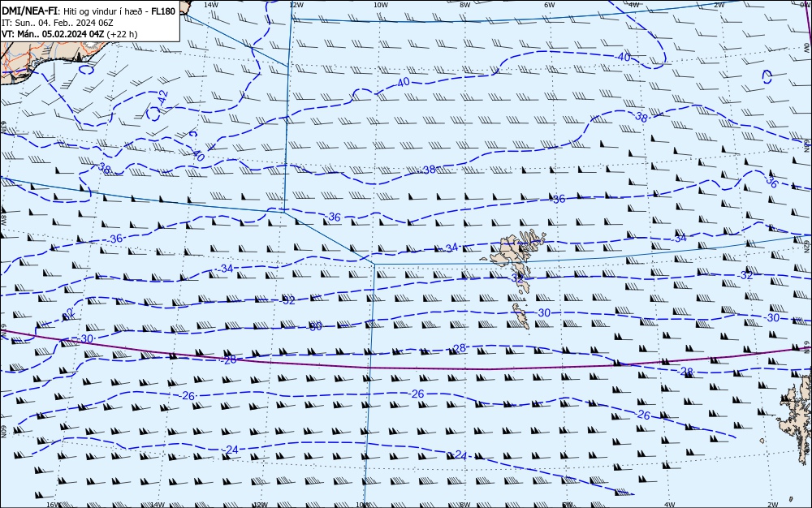
Task: Select the -30 label just east of the southern Faroe island
Action: [x=542, y=313]
